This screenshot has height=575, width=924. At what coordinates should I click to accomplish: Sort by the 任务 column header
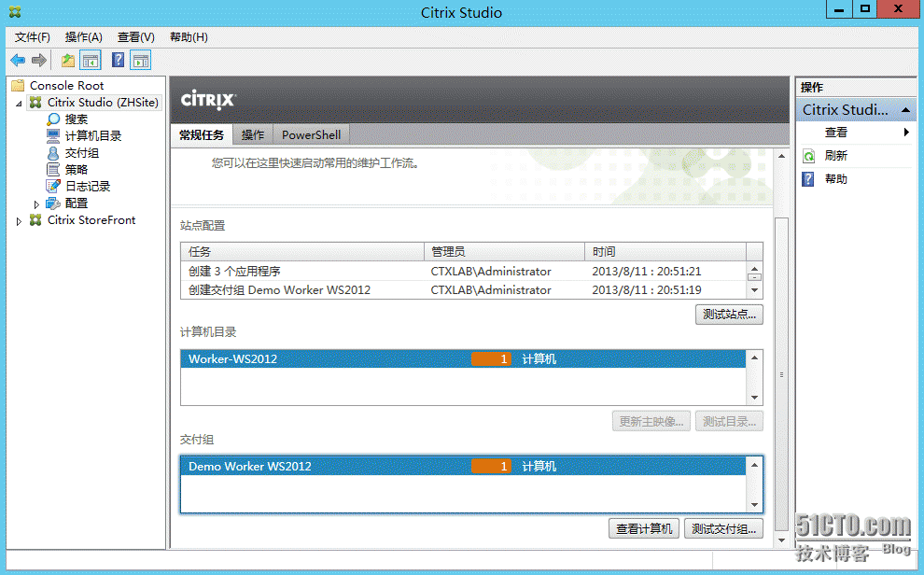pyautogui.click(x=302, y=252)
